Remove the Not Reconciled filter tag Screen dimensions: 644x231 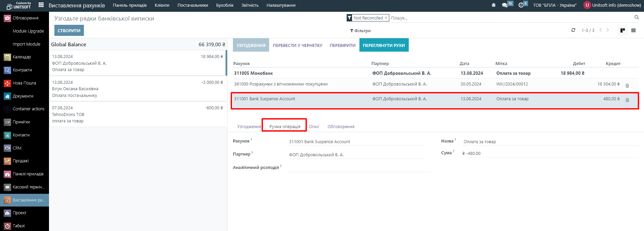pos(386,18)
